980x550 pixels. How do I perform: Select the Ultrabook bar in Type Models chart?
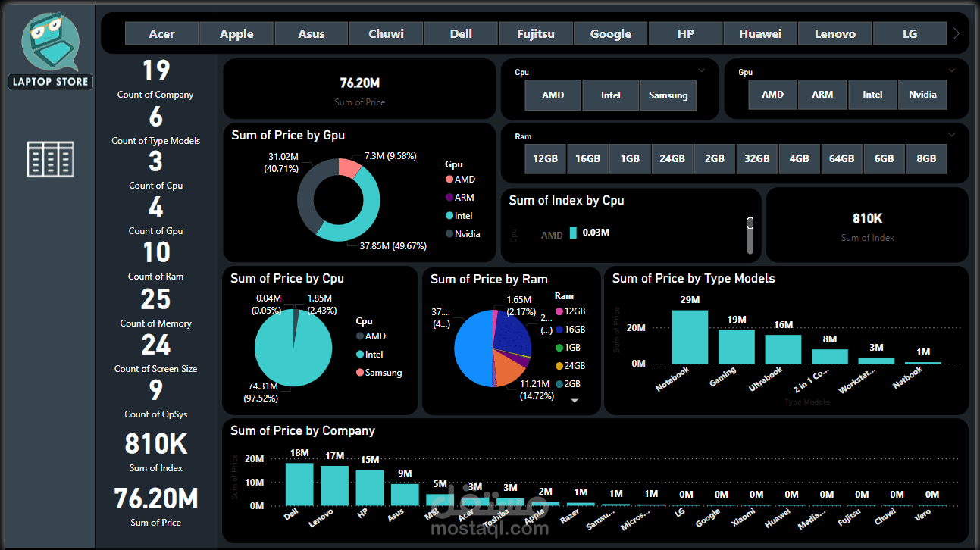783,349
